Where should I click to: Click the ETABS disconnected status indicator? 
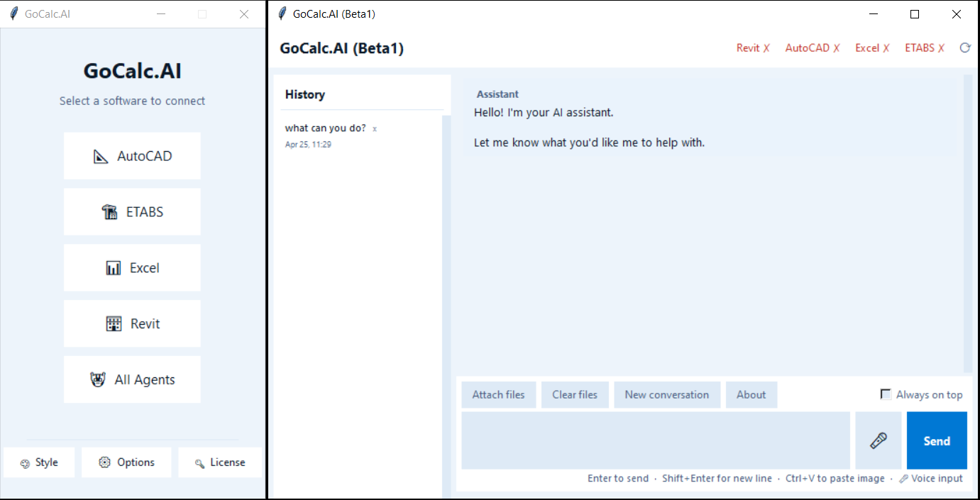(925, 48)
